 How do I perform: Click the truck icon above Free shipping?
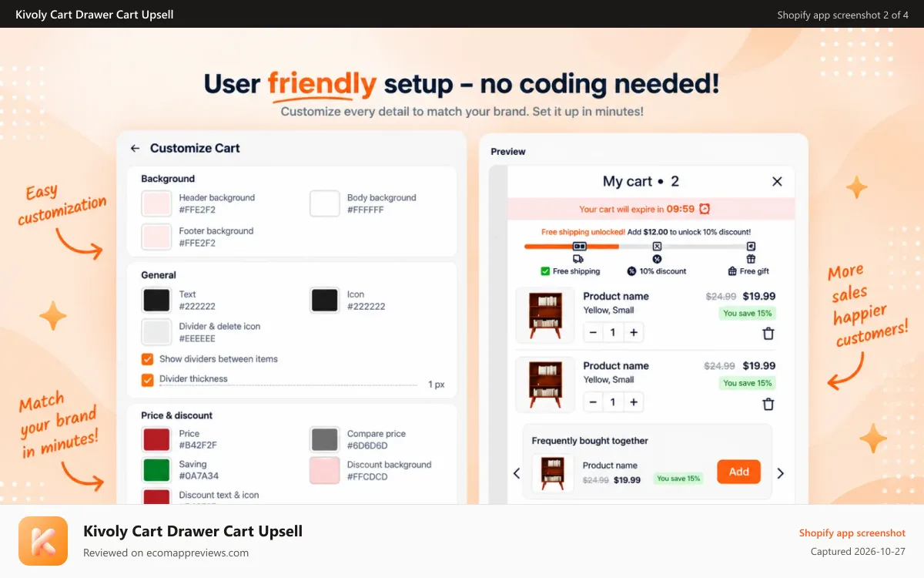tap(578, 259)
